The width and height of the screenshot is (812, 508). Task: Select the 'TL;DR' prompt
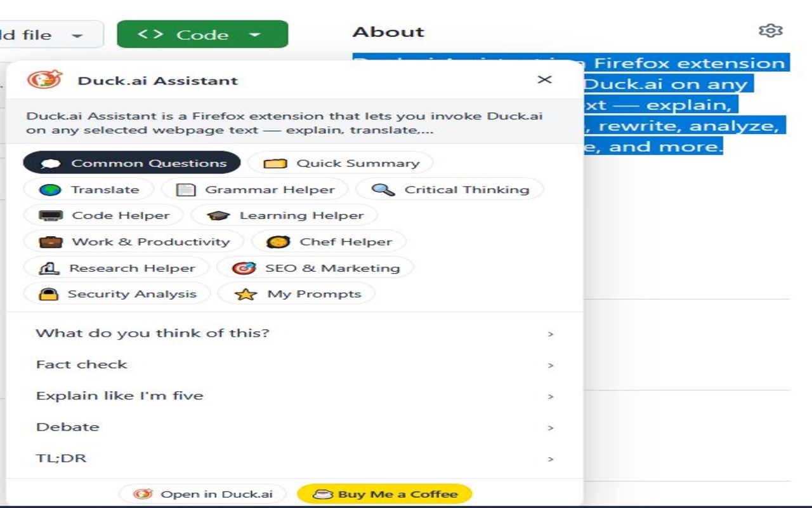[x=295, y=458]
